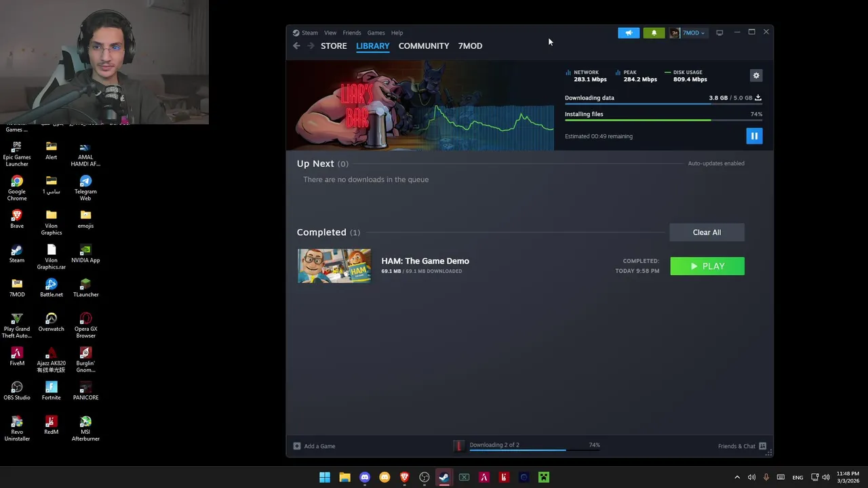Click the Liar's Bar banner artwork
Screen dimensions: 868x488
(x=419, y=105)
